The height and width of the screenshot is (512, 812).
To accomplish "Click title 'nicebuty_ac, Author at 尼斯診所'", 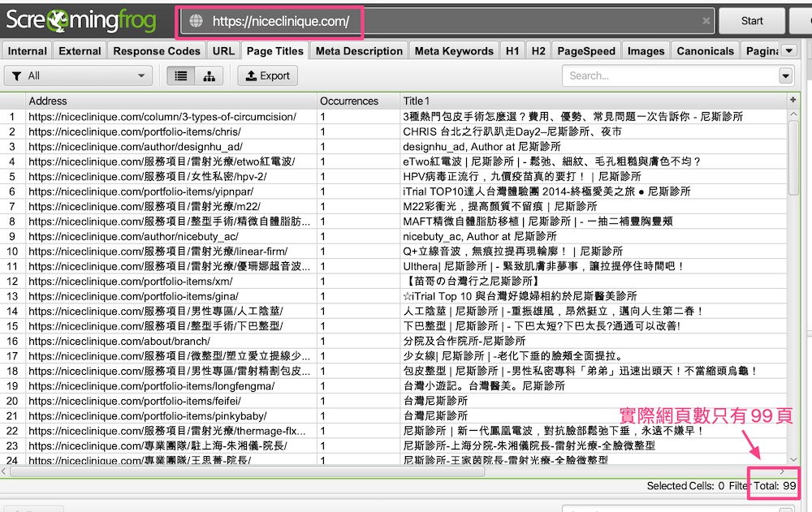I will click(480, 237).
